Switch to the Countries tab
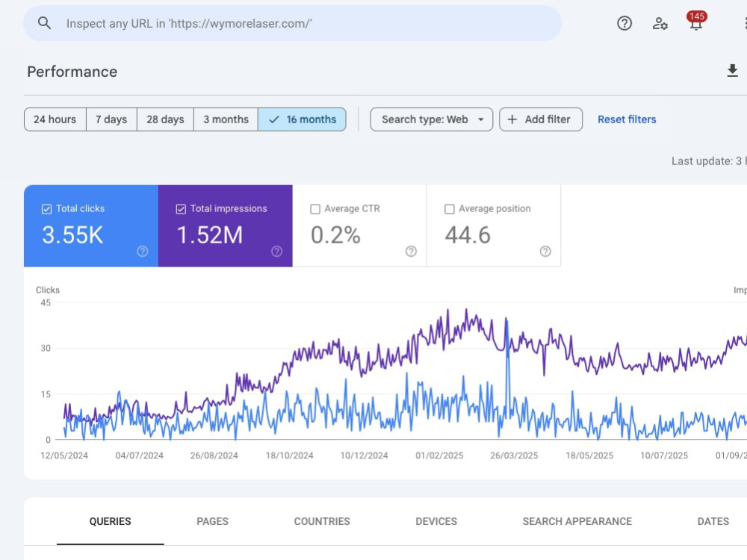This screenshot has width=747, height=560. [322, 521]
